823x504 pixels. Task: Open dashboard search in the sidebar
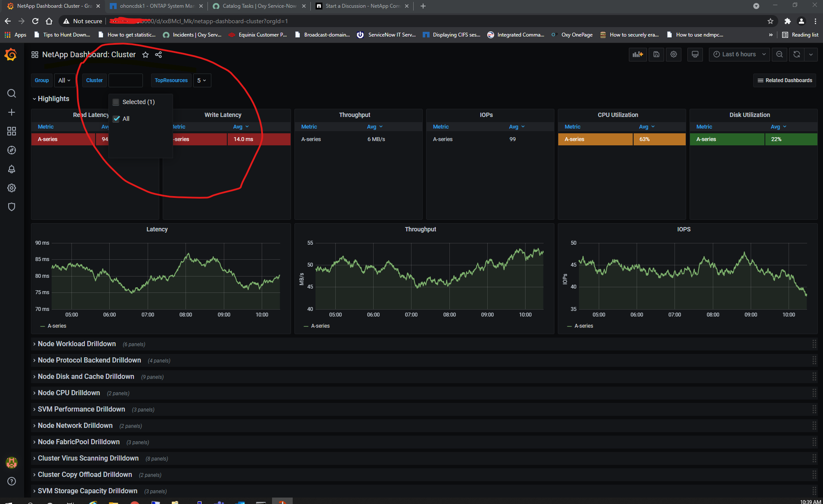point(11,93)
